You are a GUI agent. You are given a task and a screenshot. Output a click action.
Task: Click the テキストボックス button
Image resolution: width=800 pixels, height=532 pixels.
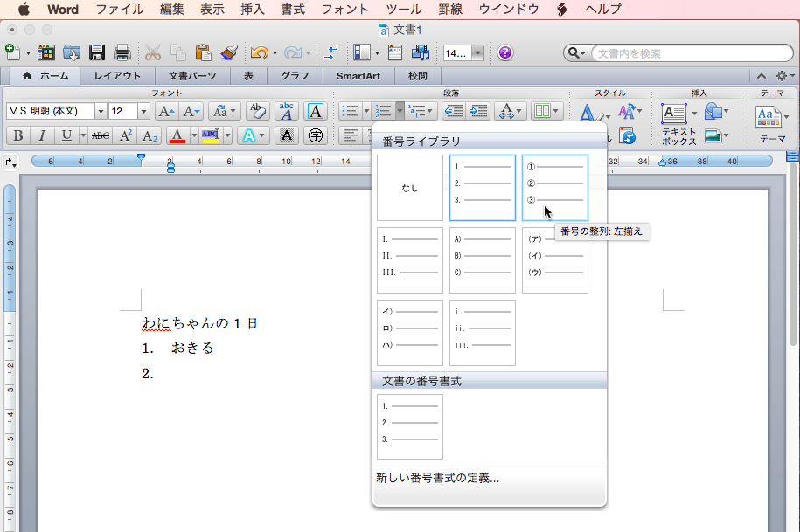click(x=678, y=124)
